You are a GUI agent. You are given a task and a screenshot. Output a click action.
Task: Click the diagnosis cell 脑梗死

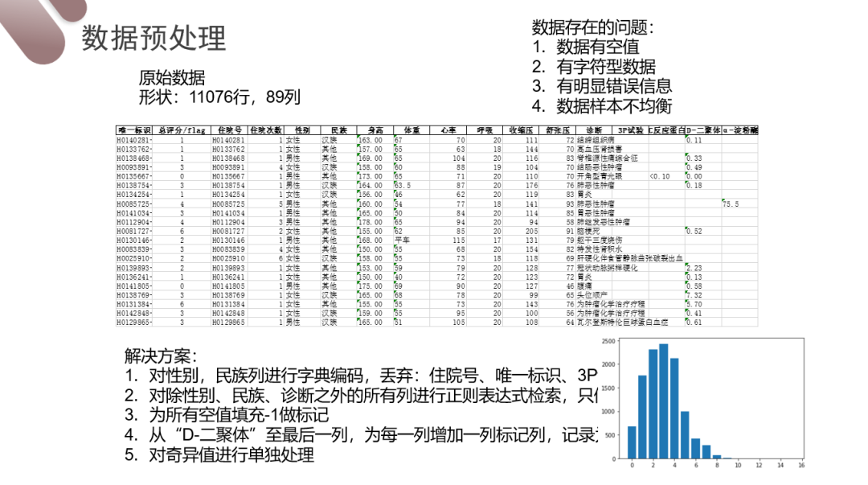pyautogui.click(x=588, y=231)
